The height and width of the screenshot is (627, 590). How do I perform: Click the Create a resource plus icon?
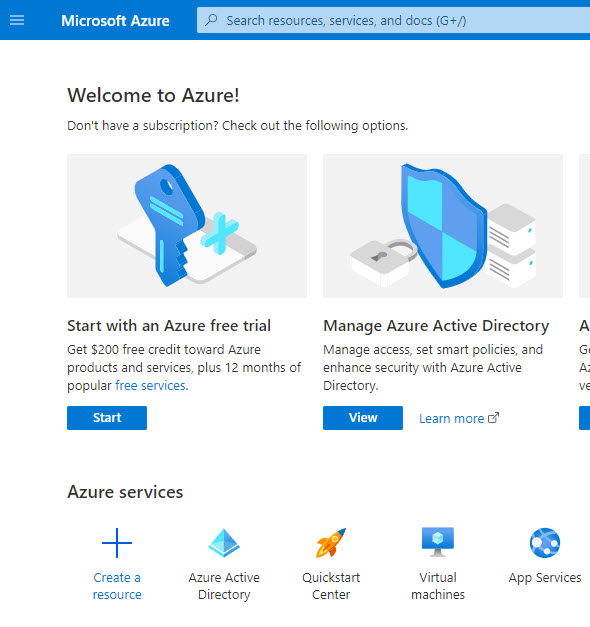click(117, 543)
